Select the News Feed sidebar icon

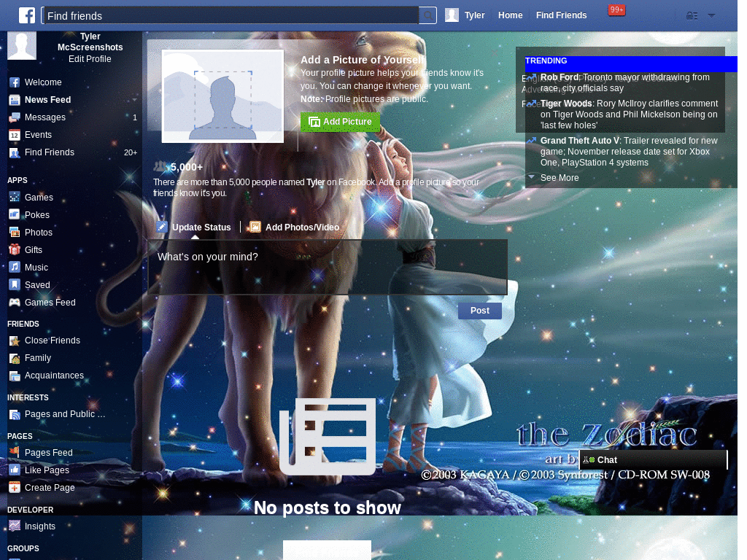coord(15,100)
